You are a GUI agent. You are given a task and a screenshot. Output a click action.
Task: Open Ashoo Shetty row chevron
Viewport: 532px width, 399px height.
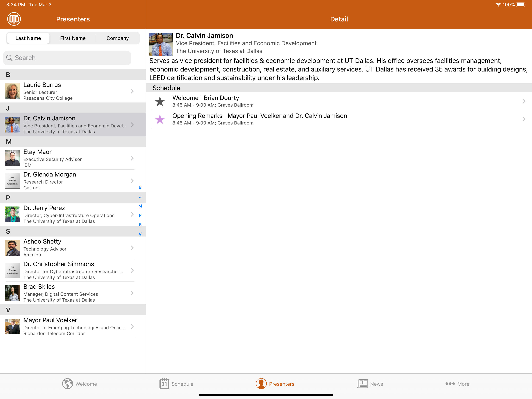click(x=132, y=248)
